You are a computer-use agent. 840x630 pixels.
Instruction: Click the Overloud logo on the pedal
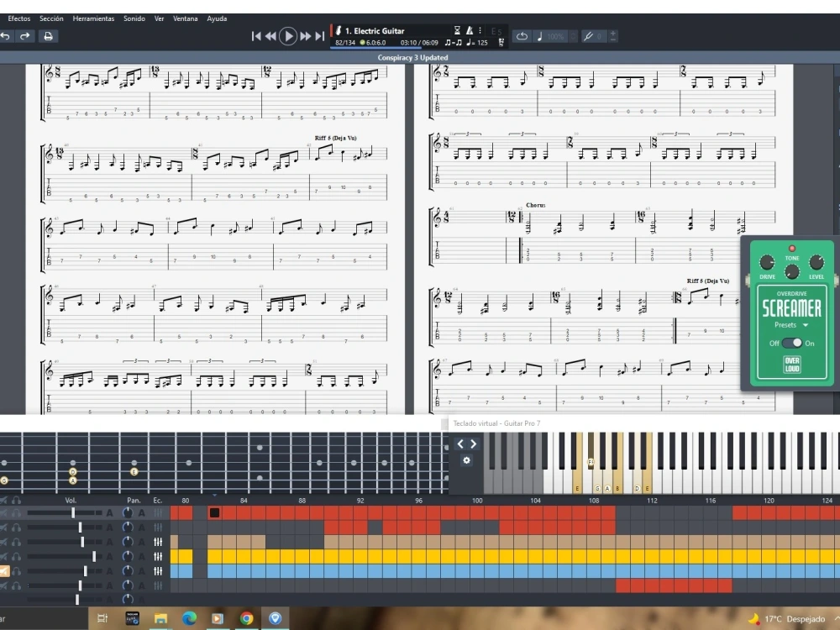pyautogui.click(x=792, y=365)
